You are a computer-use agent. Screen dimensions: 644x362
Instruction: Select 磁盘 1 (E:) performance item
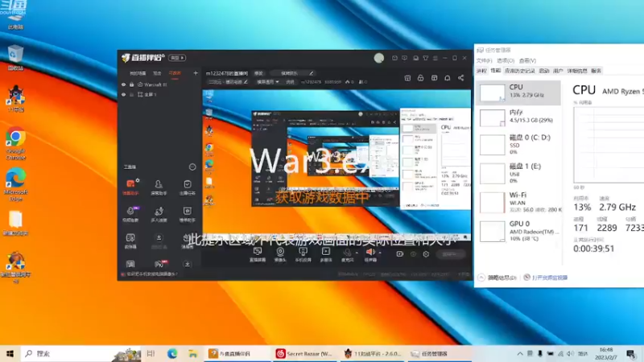pos(518,173)
